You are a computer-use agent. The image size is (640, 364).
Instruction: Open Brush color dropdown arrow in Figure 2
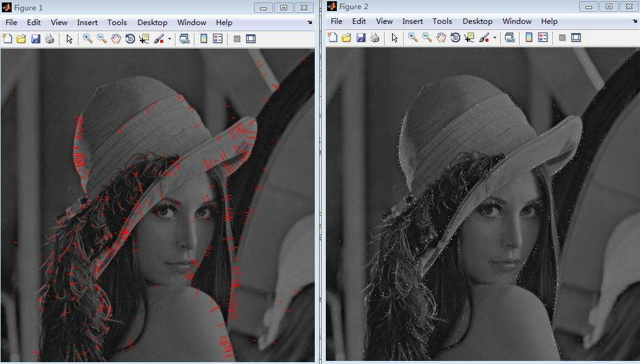495,38
